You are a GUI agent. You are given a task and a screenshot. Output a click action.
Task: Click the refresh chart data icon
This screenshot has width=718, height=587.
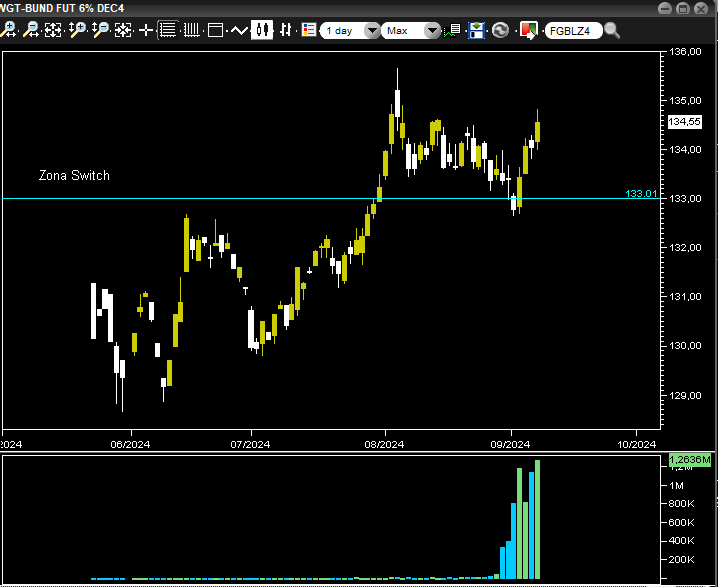click(500, 30)
